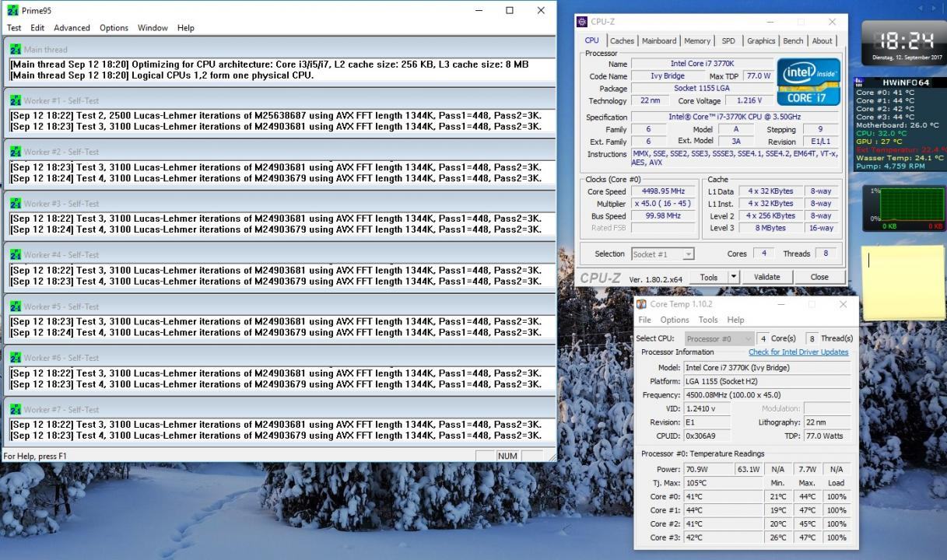Click the Worker #6 Self-Test icon
The image size is (947, 560).
coord(16,358)
